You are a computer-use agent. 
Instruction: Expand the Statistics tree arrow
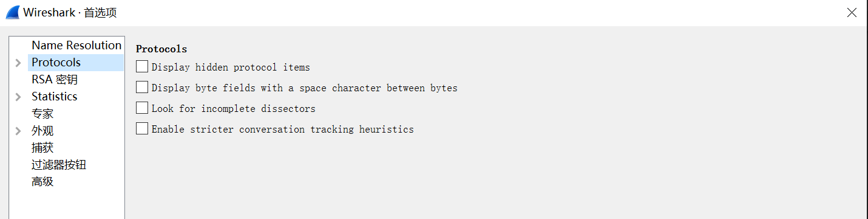(18, 97)
